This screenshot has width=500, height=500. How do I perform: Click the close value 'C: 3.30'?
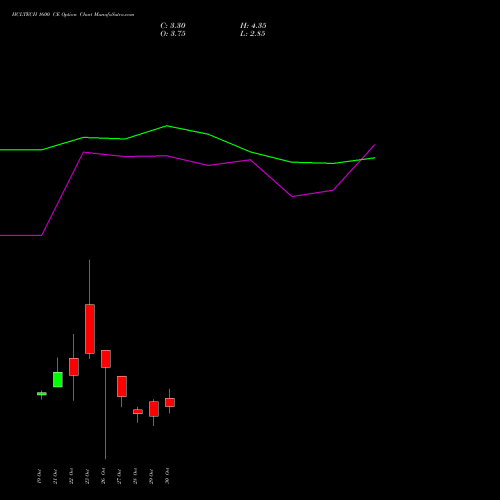(x=173, y=26)
